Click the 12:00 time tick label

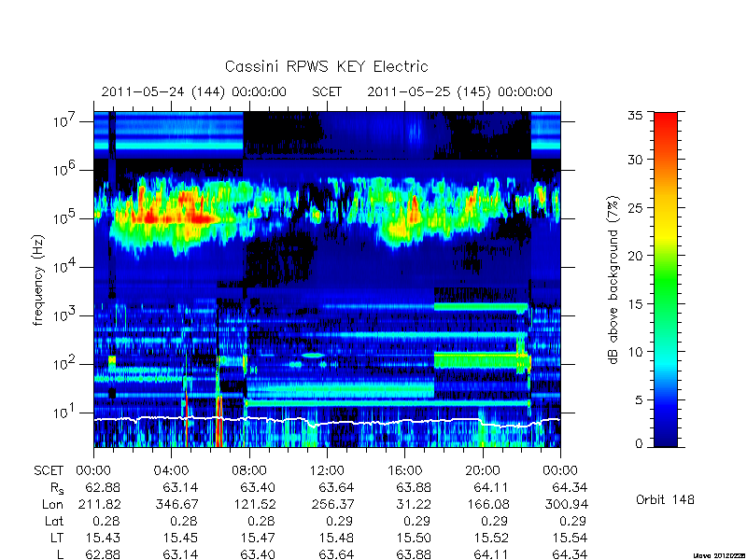point(327,470)
